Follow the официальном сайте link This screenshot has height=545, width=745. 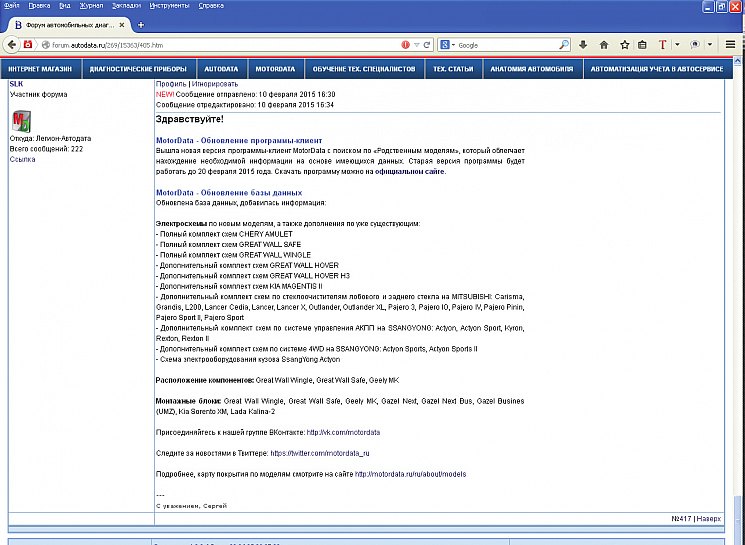410,172
